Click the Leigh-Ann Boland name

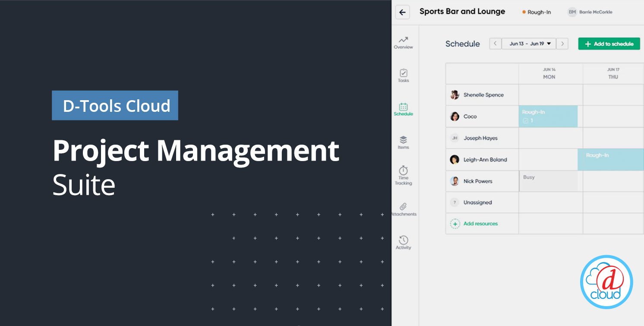tap(485, 160)
